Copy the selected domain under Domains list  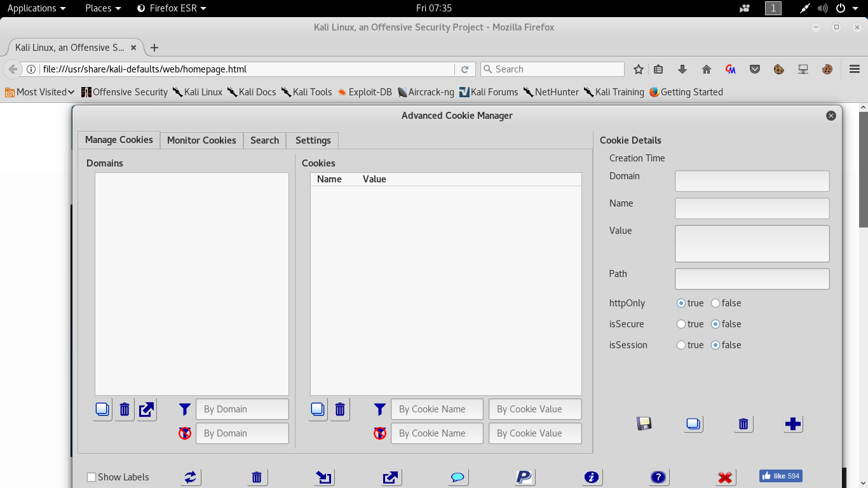(x=103, y=410)
